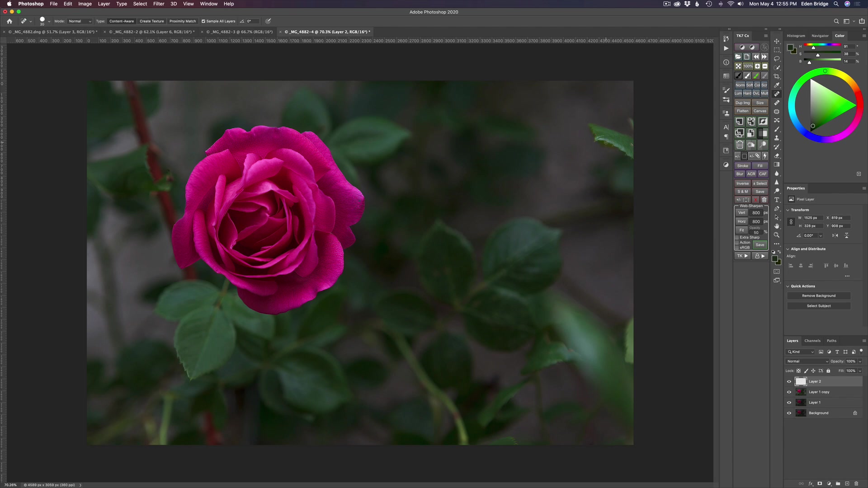Collapse the Quick Actions section
The image size is (868, 488).
[788, 286]
